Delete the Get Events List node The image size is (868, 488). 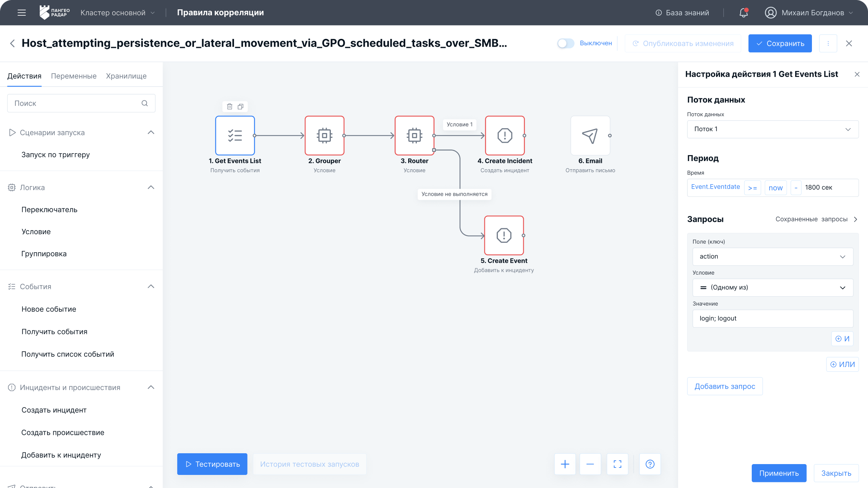pos(230,106)
